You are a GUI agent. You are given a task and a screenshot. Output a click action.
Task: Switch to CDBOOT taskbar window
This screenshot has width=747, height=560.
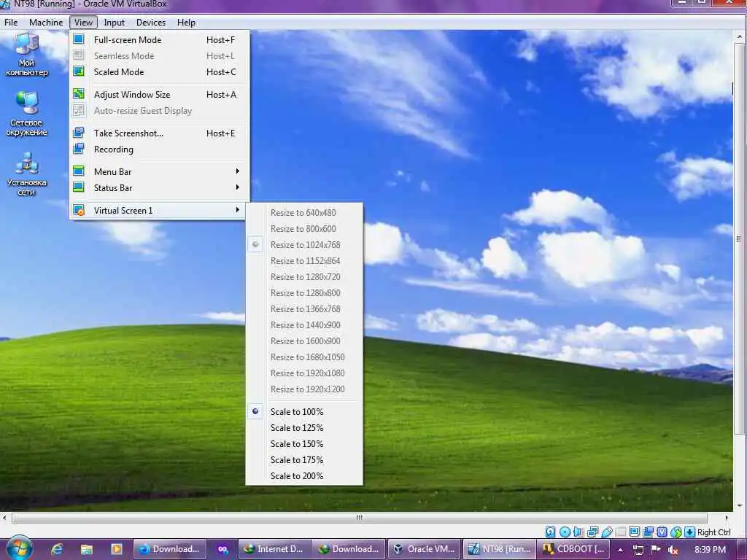point(574,549)
